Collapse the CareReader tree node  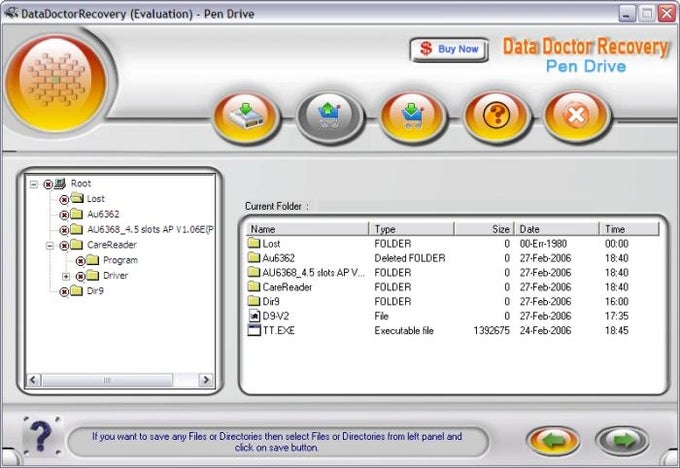pos(50,245)
